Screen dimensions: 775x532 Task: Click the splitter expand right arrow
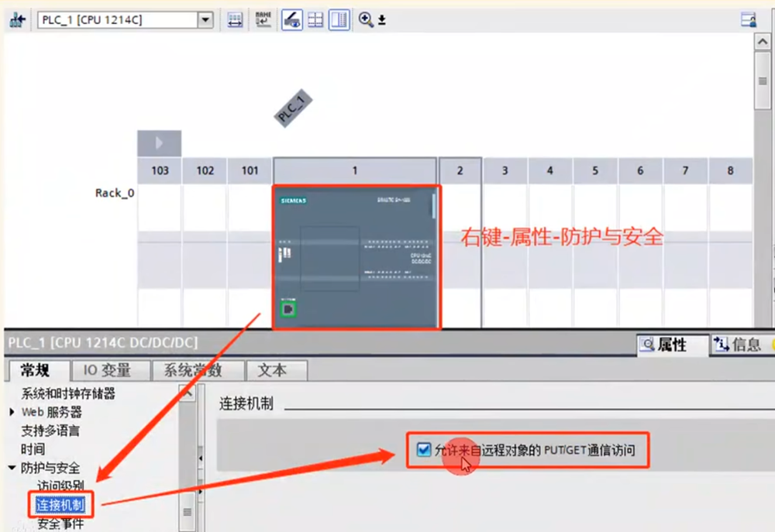(200, 492)
